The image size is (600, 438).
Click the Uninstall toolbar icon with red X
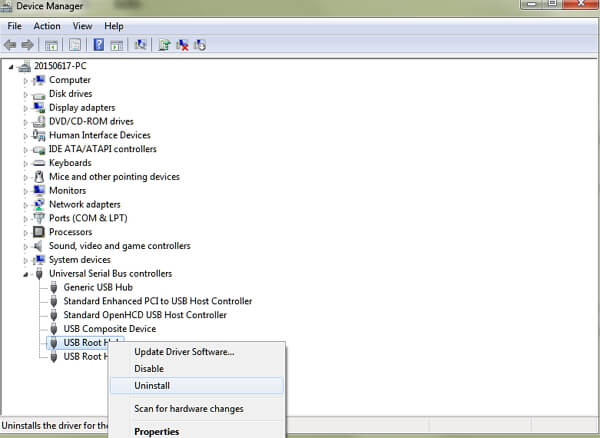182,45
